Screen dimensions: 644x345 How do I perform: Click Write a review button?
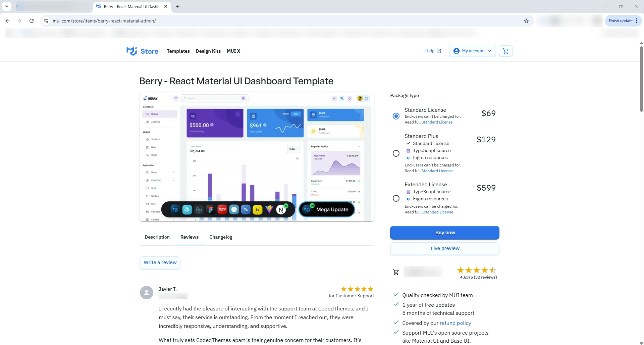(x=160, y=262)
